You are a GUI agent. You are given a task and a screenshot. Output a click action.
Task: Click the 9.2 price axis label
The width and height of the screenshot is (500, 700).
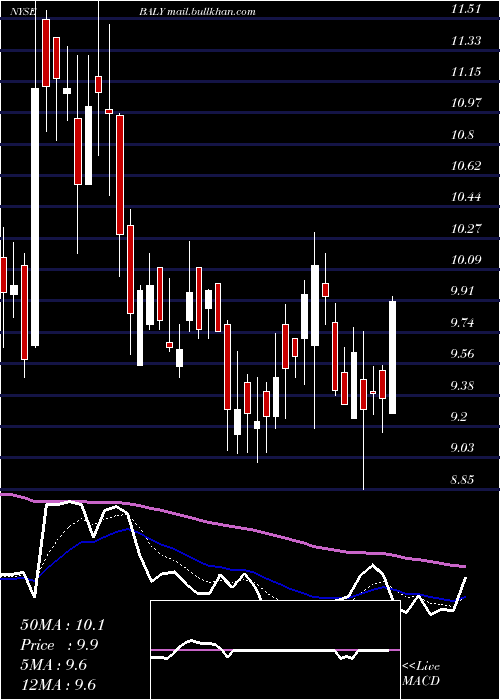461,417
